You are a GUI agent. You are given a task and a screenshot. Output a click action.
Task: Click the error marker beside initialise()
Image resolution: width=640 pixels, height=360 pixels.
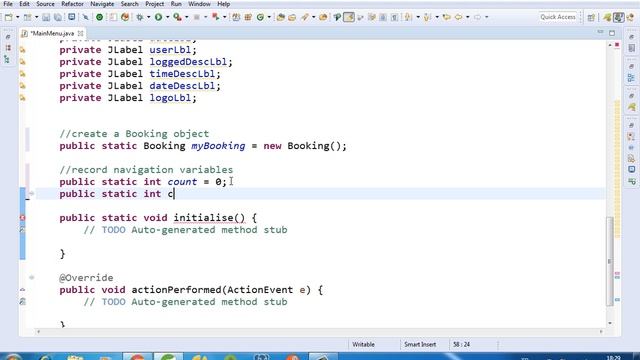click(22, 218)
